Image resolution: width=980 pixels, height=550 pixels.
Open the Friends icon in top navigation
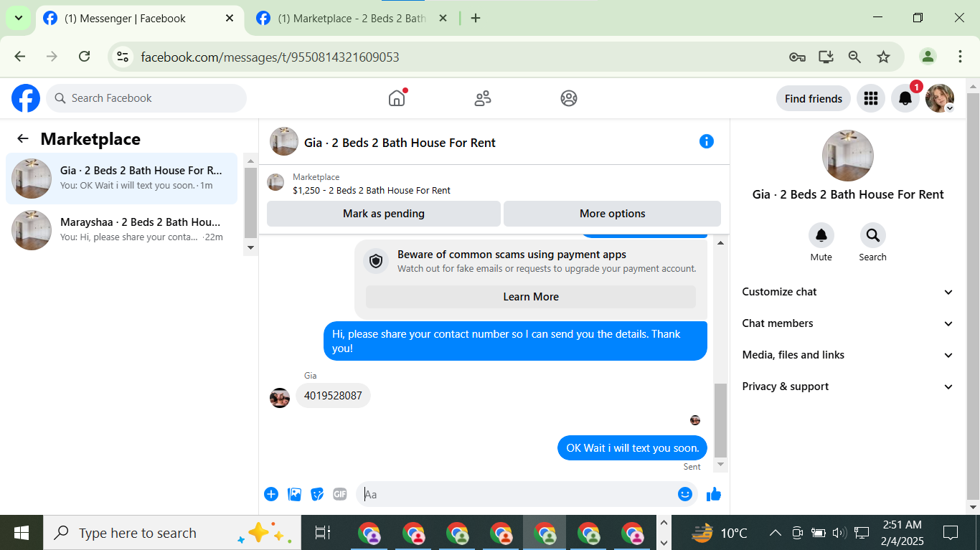point(483,98)
